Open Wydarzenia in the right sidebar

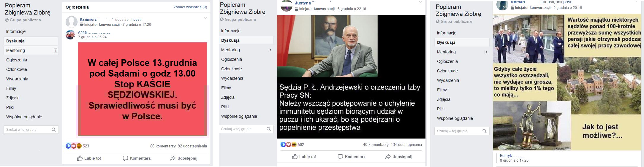click(448, 80)
